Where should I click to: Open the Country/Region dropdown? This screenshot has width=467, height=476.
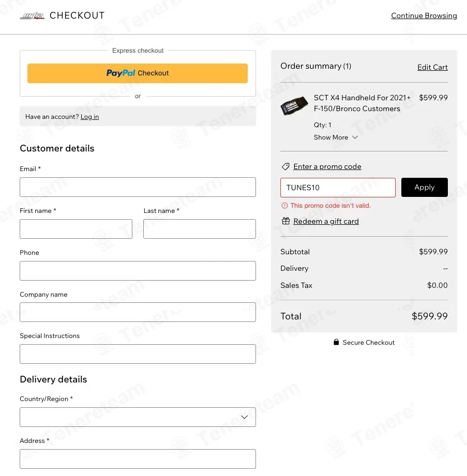click(x=138, y=417)
